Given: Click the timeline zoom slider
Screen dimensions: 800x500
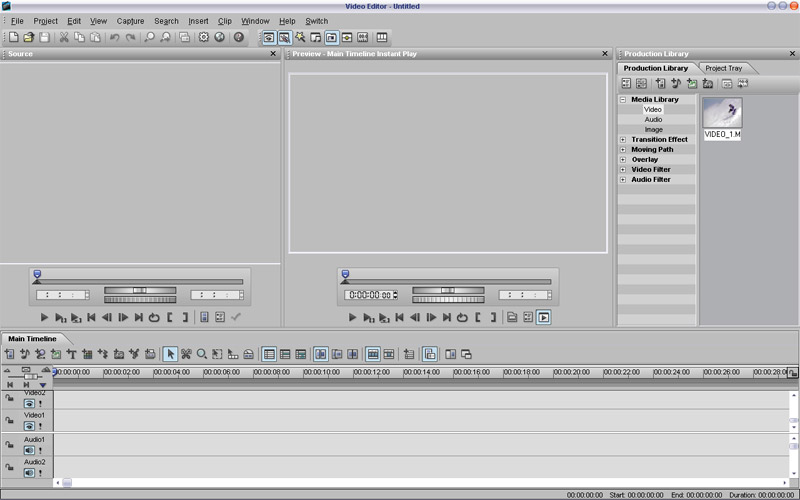Looking at the screenshot, I should (29, 377).
